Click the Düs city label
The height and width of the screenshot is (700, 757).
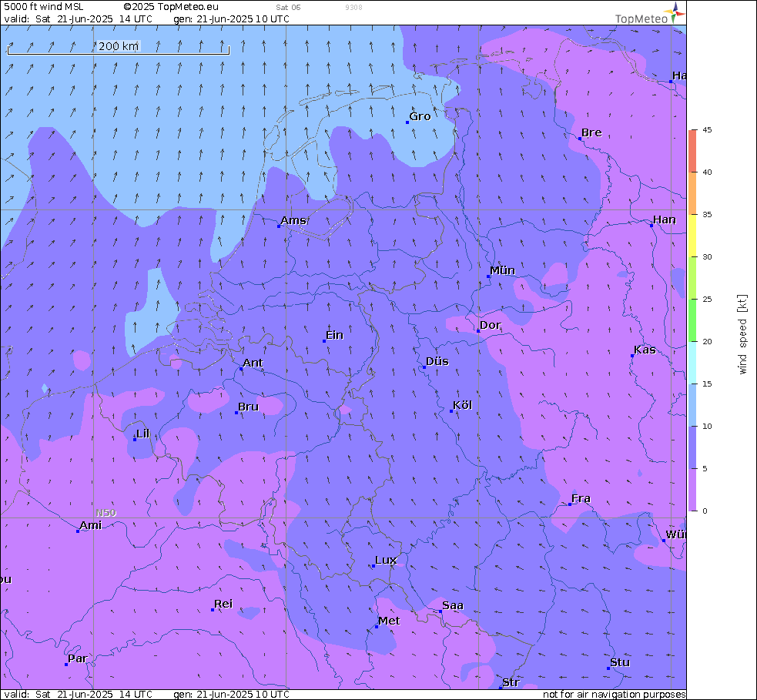tap(437, 361)
